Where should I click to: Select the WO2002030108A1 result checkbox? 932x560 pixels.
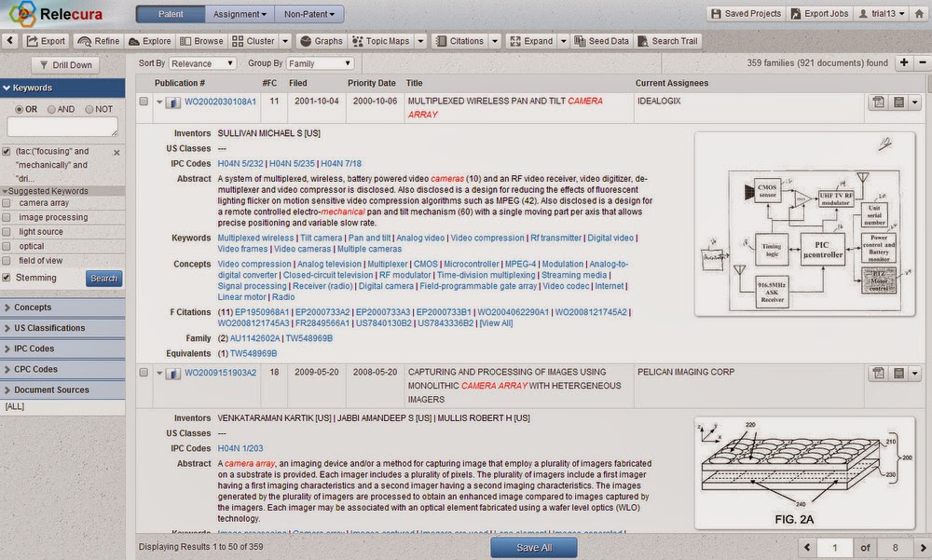pos(144,101)
